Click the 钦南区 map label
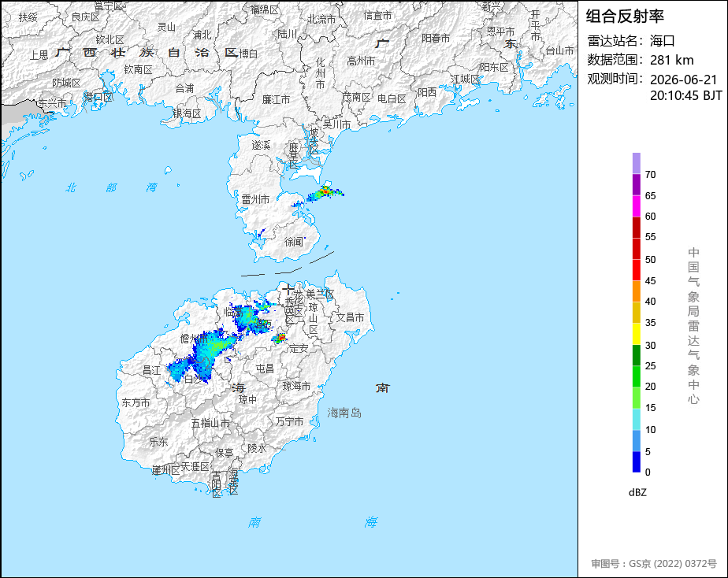The image size is (728, 578). tap(138, 69)
